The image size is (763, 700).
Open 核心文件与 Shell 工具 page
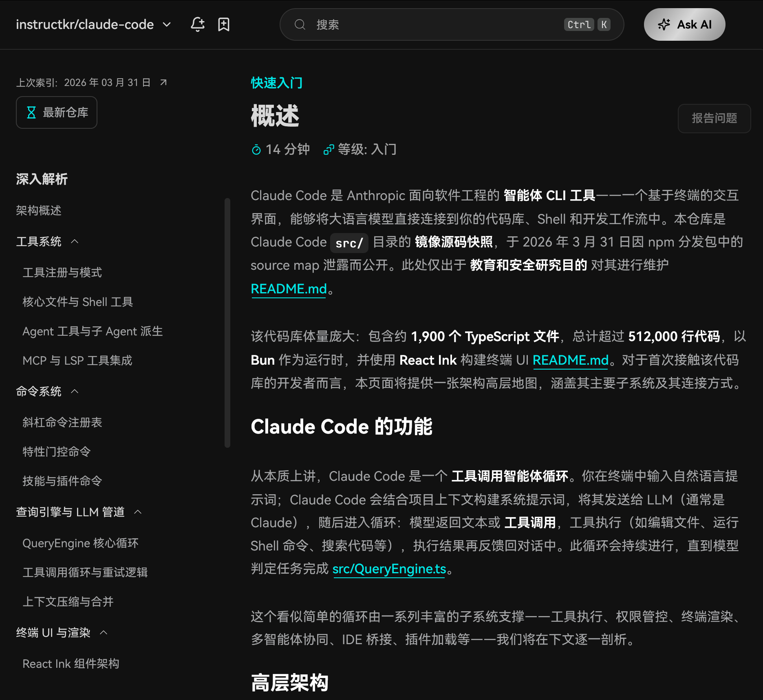(x=77, y=302)
